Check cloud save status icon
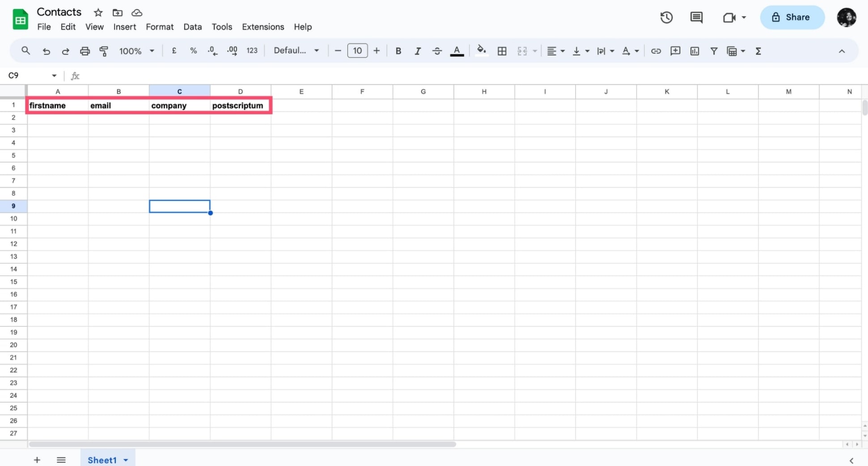Screen dimensions: 868x466 (x=137, y=13)
